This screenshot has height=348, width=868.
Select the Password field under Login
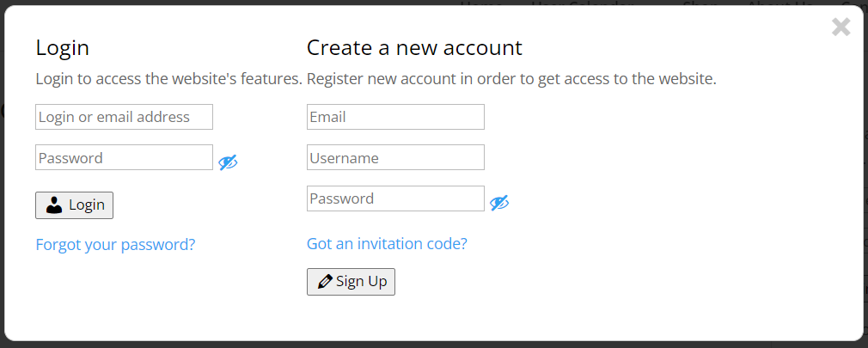tap(124, 158)
